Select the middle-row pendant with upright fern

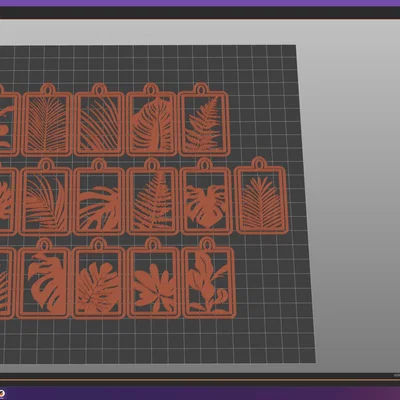[x=153, y=197]
